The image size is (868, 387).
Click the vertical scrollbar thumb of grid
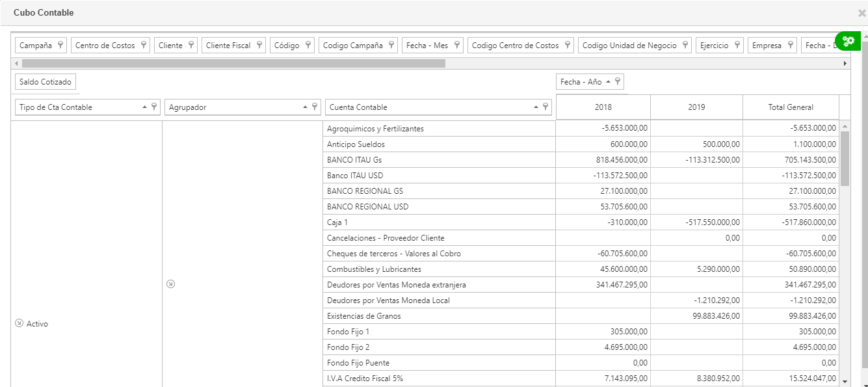845,159
